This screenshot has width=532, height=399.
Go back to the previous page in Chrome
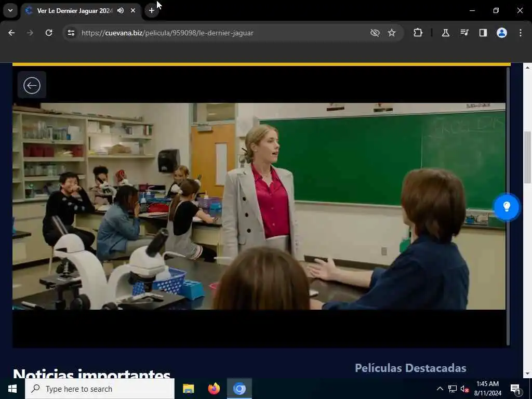11,33
